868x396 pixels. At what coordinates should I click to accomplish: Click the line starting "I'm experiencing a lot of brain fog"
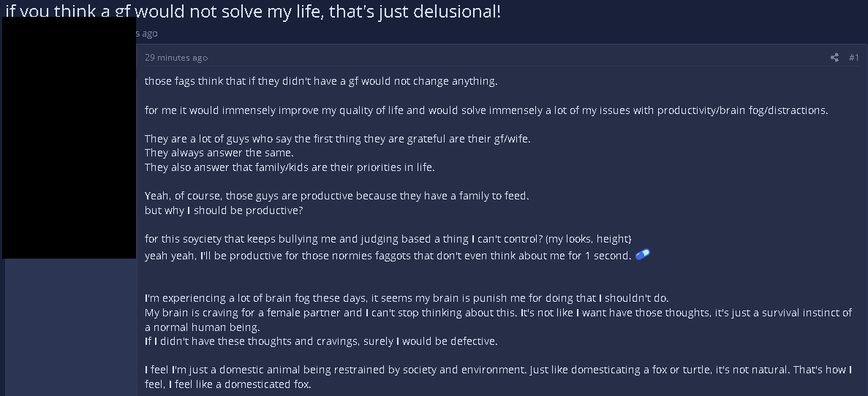point(407,298)
